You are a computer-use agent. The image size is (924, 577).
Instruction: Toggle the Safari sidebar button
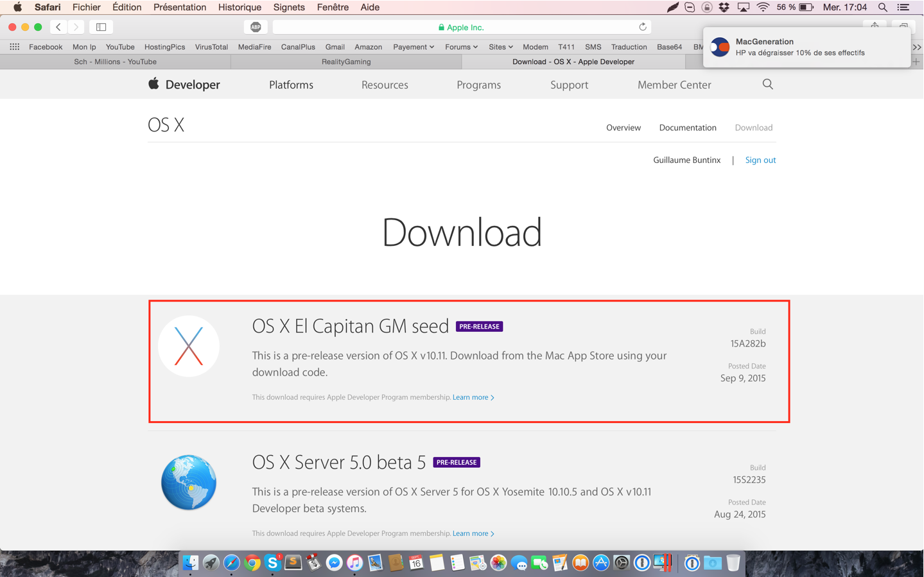pos(101,27)
